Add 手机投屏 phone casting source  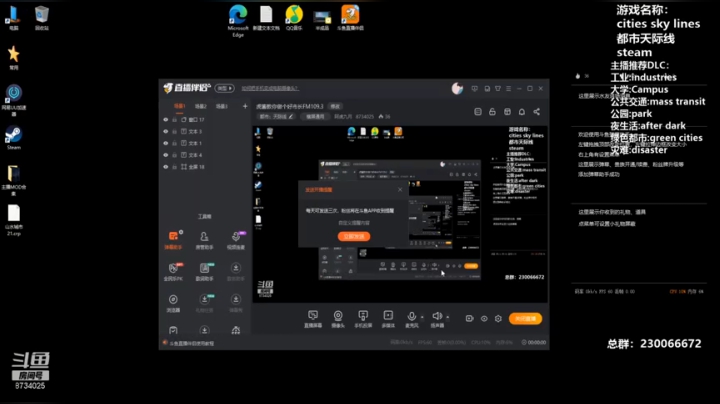[x=363, y=319]
